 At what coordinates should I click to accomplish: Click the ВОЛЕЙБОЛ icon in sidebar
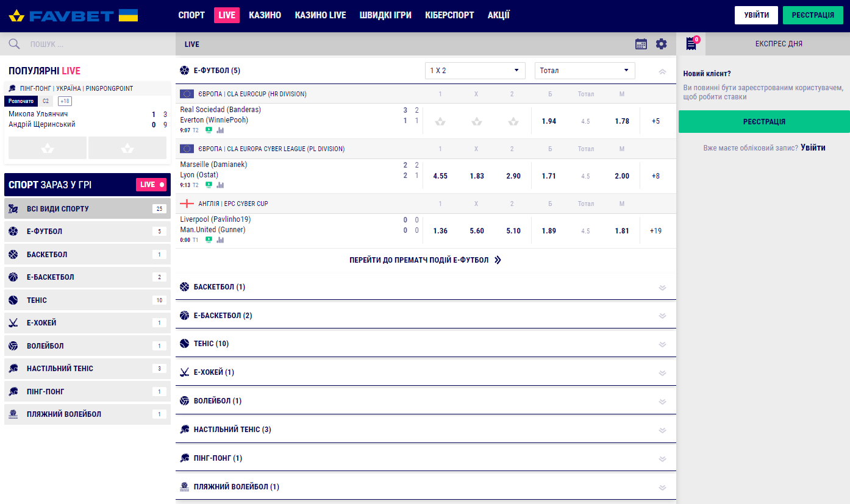[x=13, y=346]
